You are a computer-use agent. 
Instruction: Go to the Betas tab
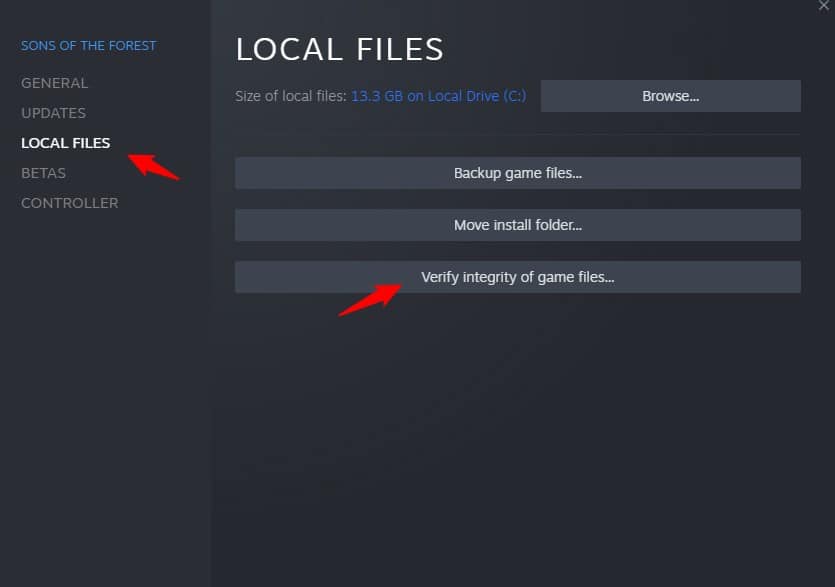tap(43, 173)
